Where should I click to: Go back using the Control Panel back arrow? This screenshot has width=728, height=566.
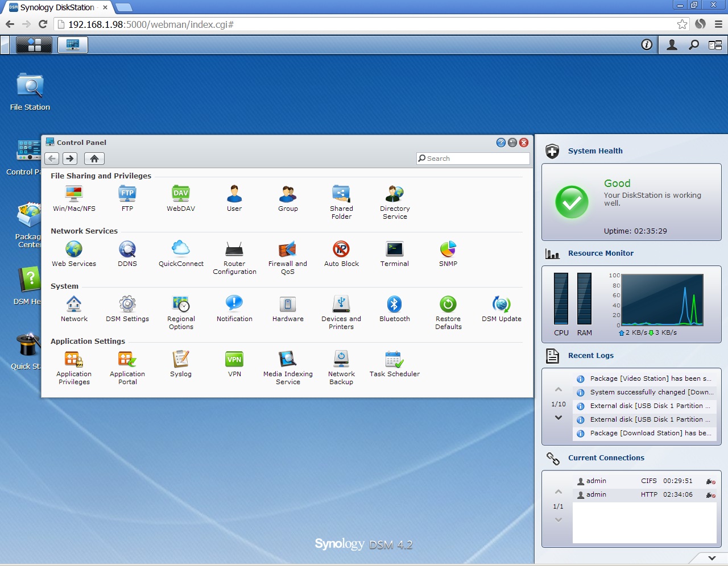[x=51, y=159]
